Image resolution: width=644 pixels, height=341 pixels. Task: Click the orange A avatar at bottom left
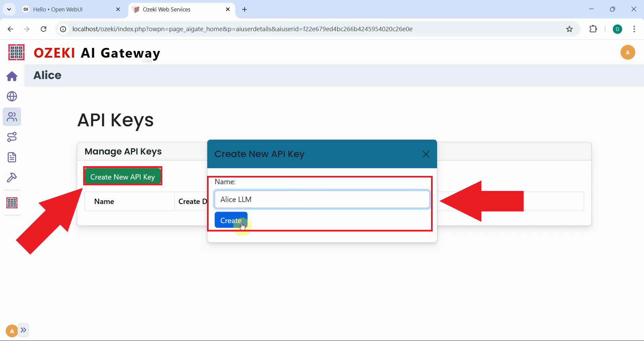[x=11, y=330]
